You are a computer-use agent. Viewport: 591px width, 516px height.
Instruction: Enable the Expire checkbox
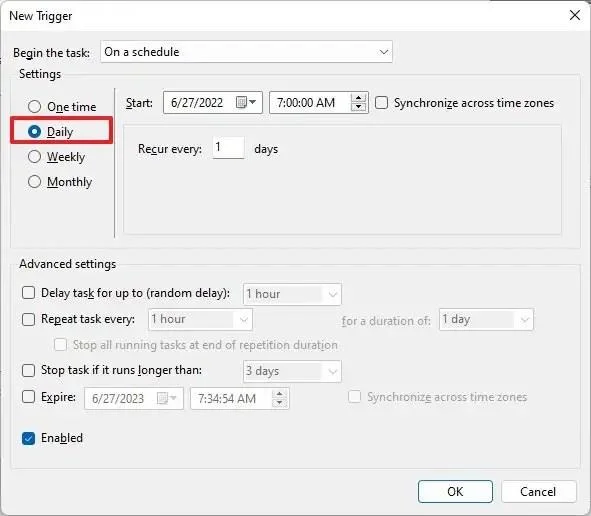click(x=29, y=397)
